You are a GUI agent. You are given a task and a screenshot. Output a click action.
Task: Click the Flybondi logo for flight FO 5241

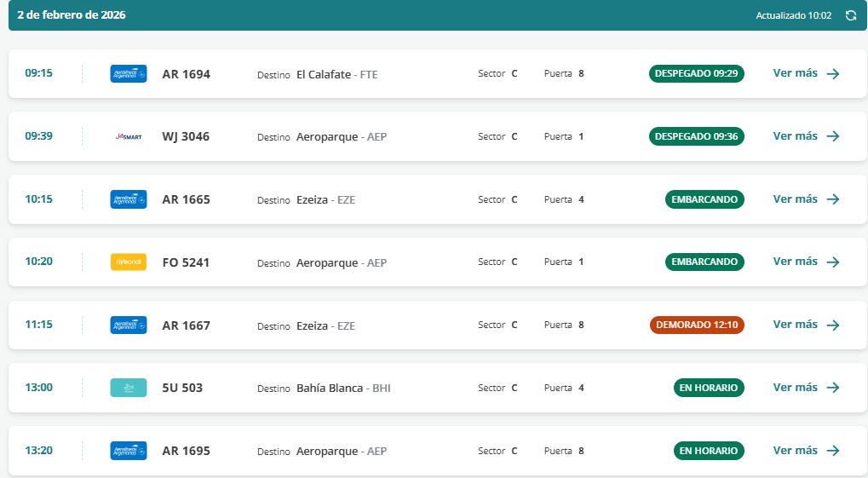point(129,262)
